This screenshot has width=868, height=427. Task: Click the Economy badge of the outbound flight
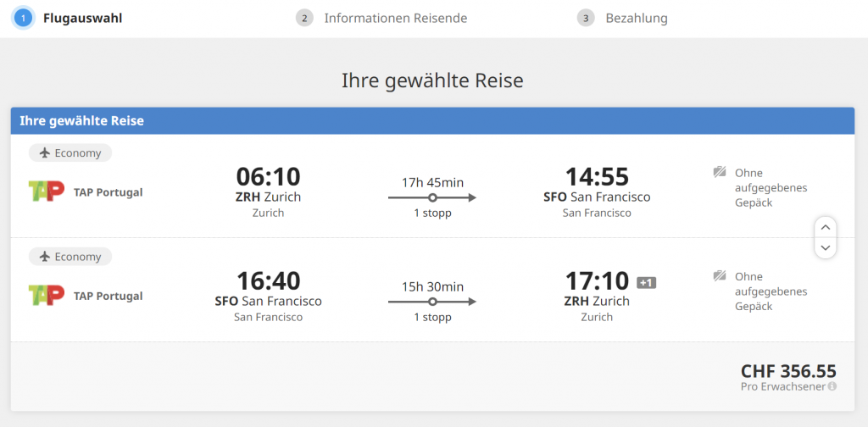(70, 153)
